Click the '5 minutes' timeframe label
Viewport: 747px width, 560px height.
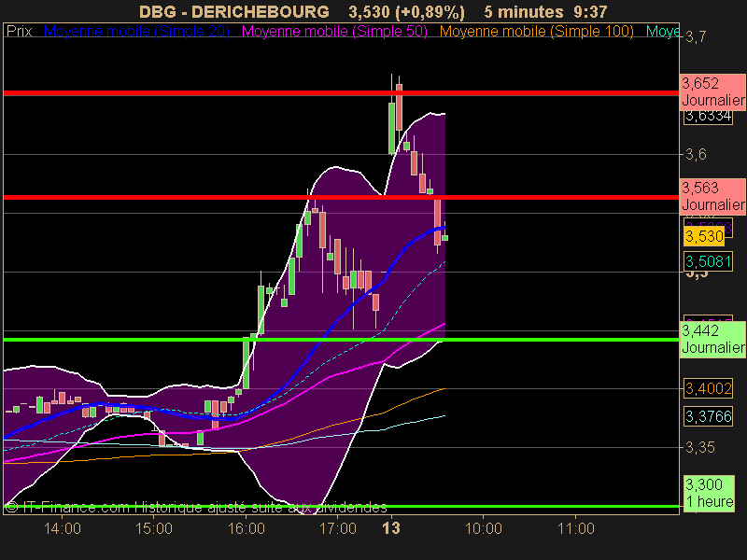(524, 12)
